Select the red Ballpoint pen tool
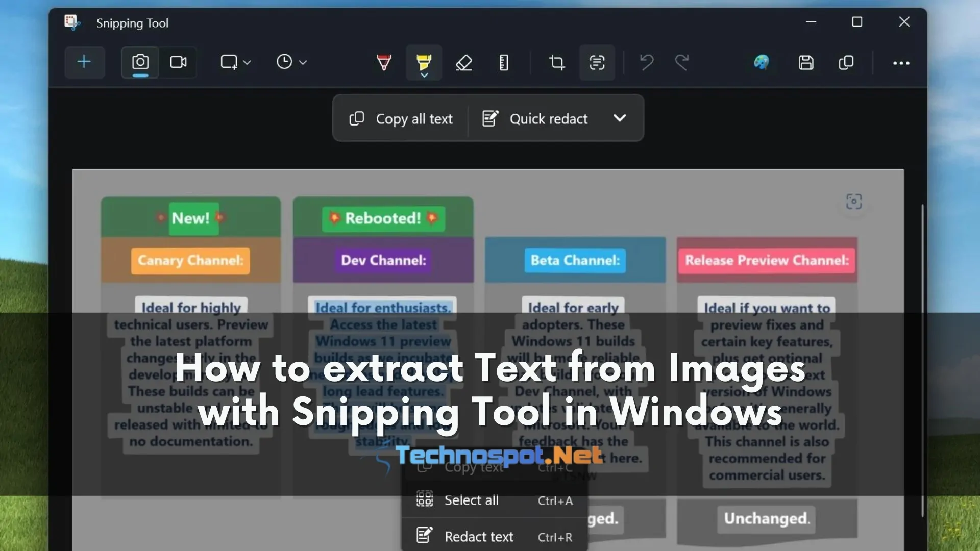 click(x=384, y=62)
